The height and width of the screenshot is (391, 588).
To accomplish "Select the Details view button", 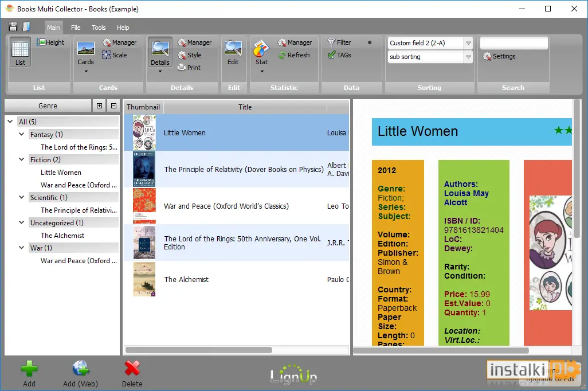I will 160,53.
